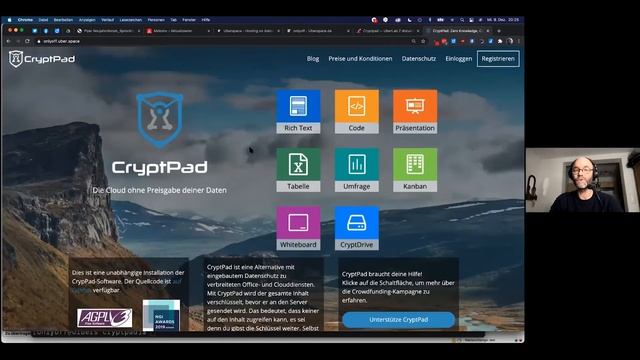
Task: Open the Blog link
Action: click(x=313, y=59)
